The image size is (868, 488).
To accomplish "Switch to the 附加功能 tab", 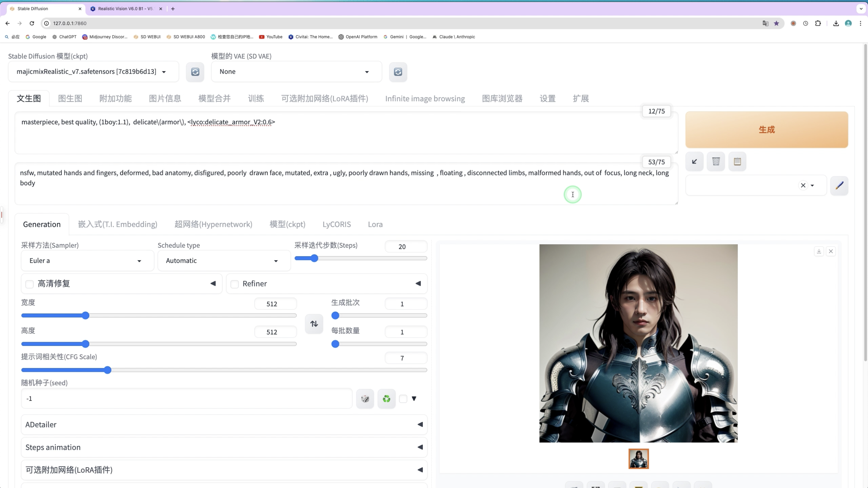I will pos(115,99).
